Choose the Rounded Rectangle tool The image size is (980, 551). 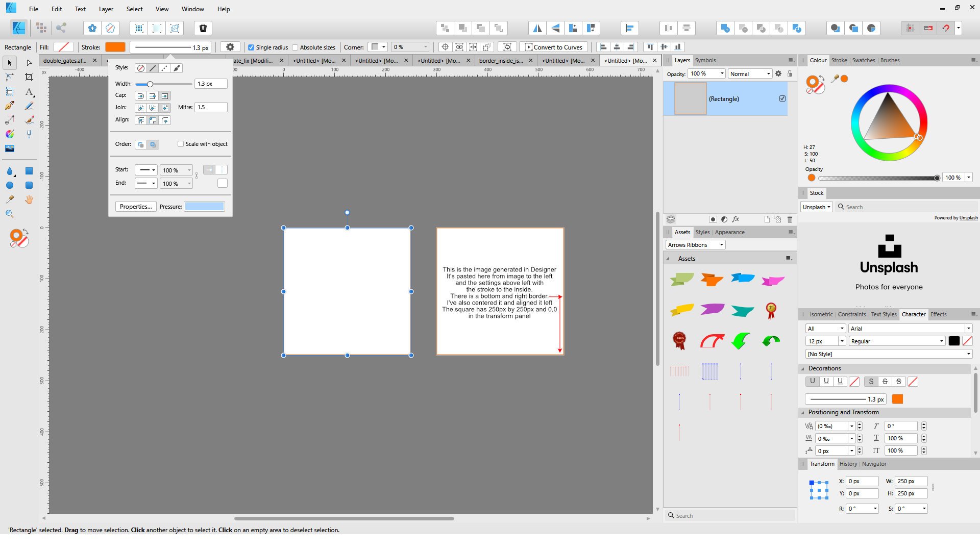[29, 185]
